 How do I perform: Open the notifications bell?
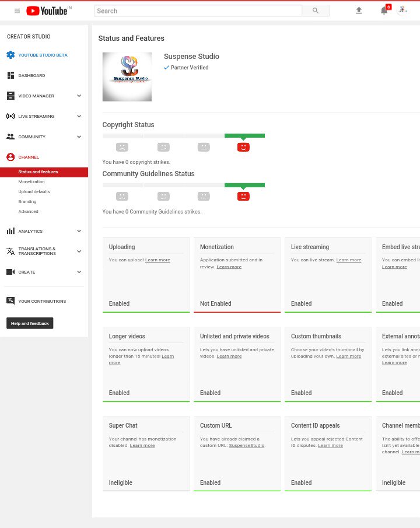pyautogui.click(x=384, y=11)
